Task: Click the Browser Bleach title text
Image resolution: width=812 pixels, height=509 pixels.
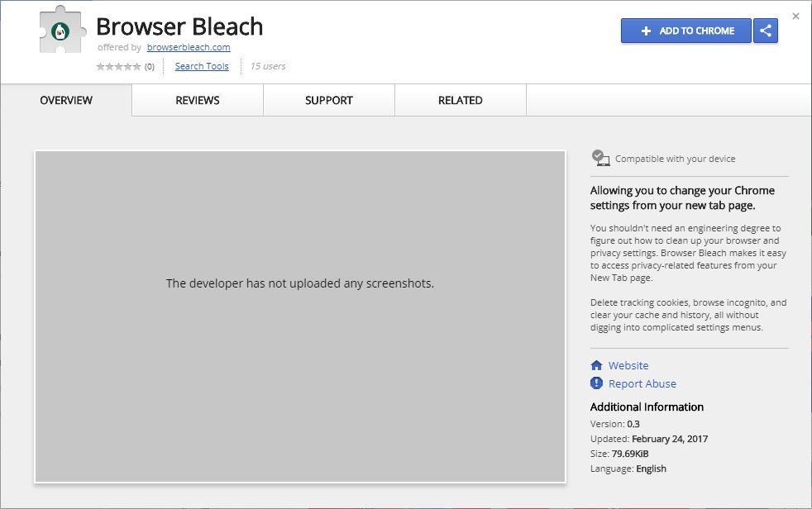Action: [179, 26]
